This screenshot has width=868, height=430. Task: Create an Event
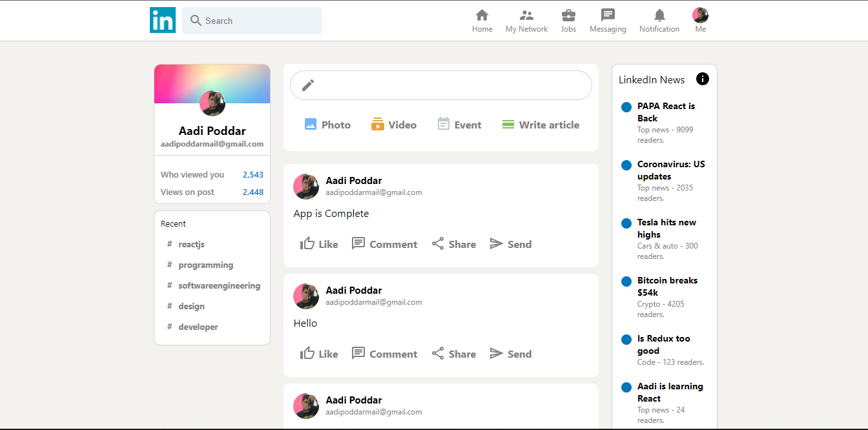click(x=459, y=125)
